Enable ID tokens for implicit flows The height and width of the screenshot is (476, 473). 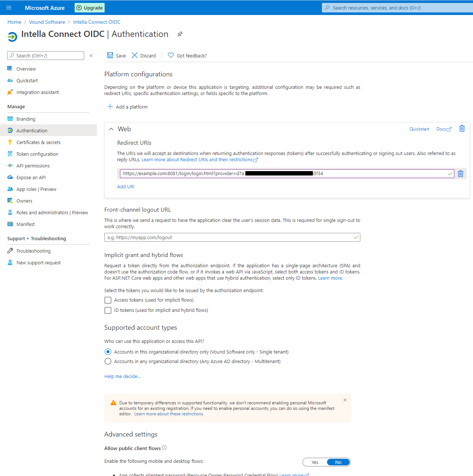(108, 310)
